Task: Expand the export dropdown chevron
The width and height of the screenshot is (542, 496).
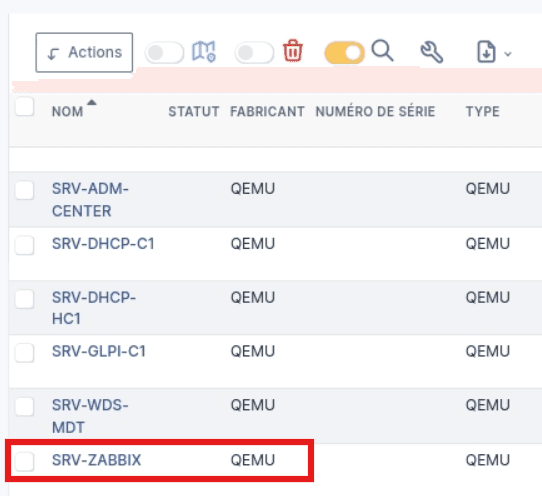Action: [508, 54]
